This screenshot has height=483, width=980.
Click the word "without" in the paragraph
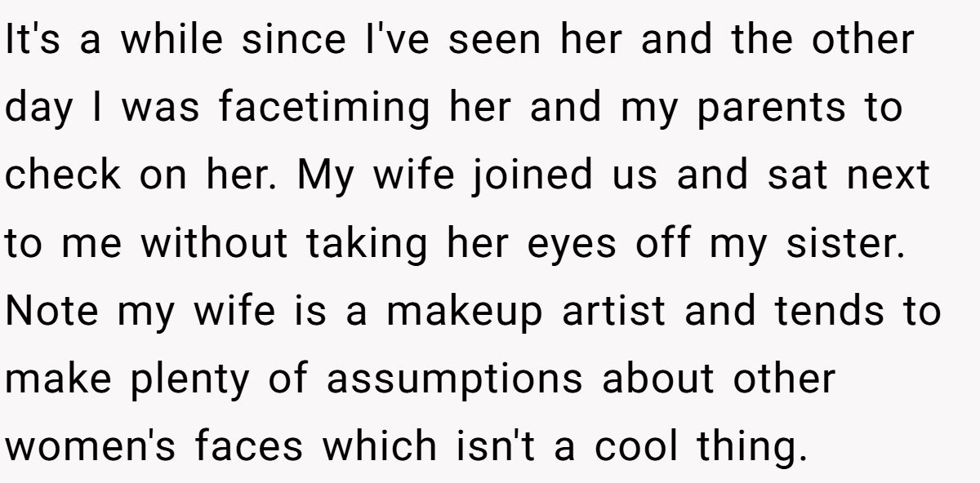coord(215,243)
